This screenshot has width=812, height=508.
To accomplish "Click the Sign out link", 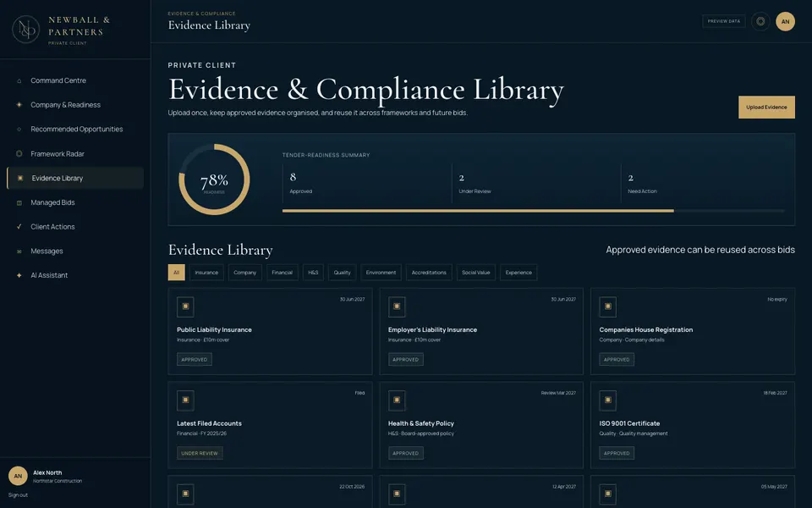I will point(18,495).
